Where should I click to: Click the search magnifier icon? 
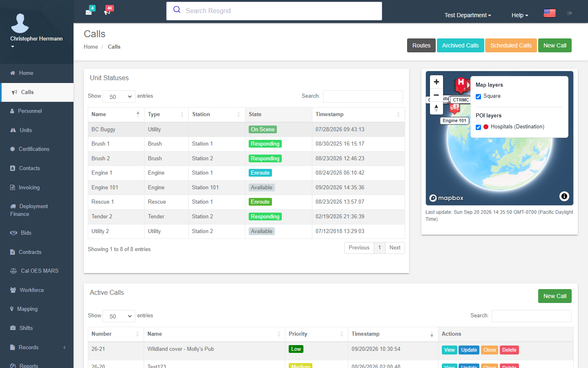(177, 10)
